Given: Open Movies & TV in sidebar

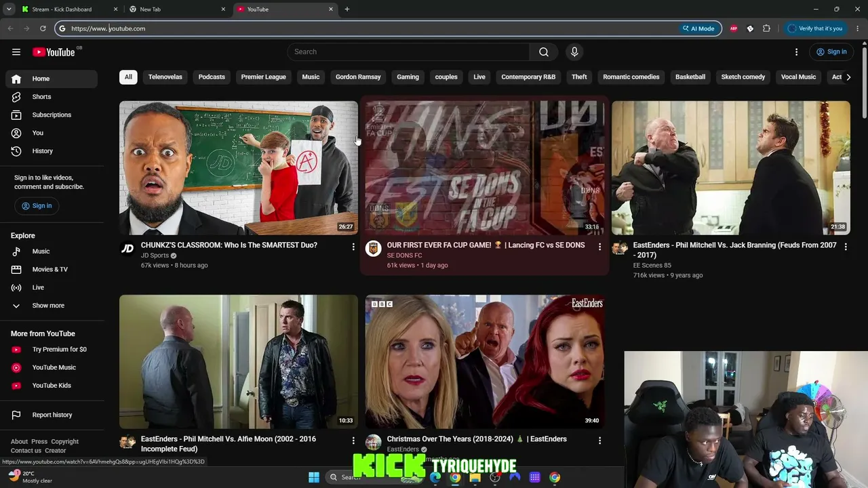Looking at the screenshot, I should tap(52, 270).
